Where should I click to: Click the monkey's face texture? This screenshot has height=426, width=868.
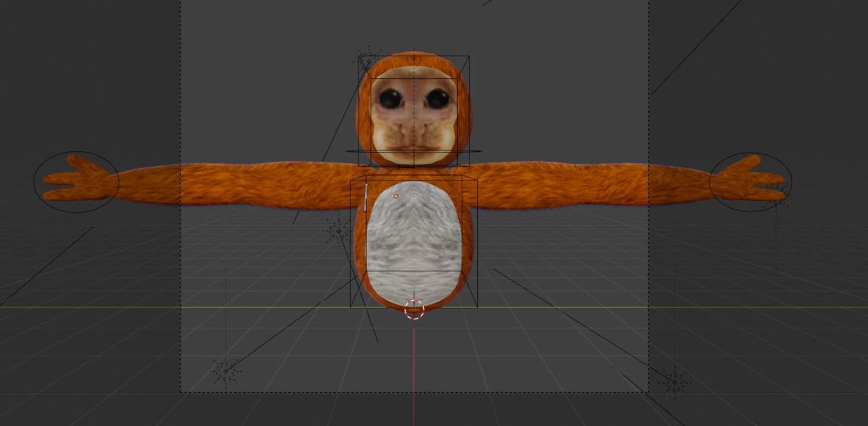413,116
